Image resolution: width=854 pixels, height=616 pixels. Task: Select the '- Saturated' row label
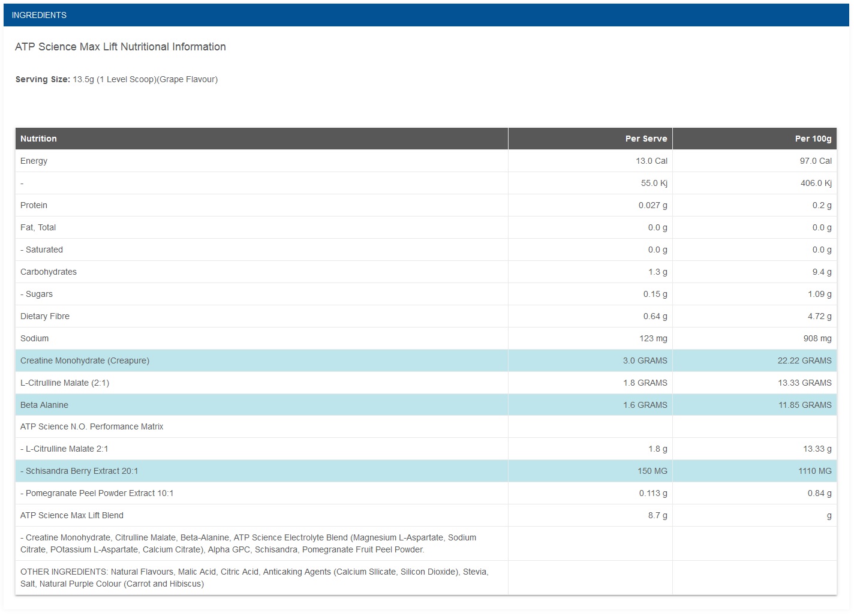tap(41, 250)
